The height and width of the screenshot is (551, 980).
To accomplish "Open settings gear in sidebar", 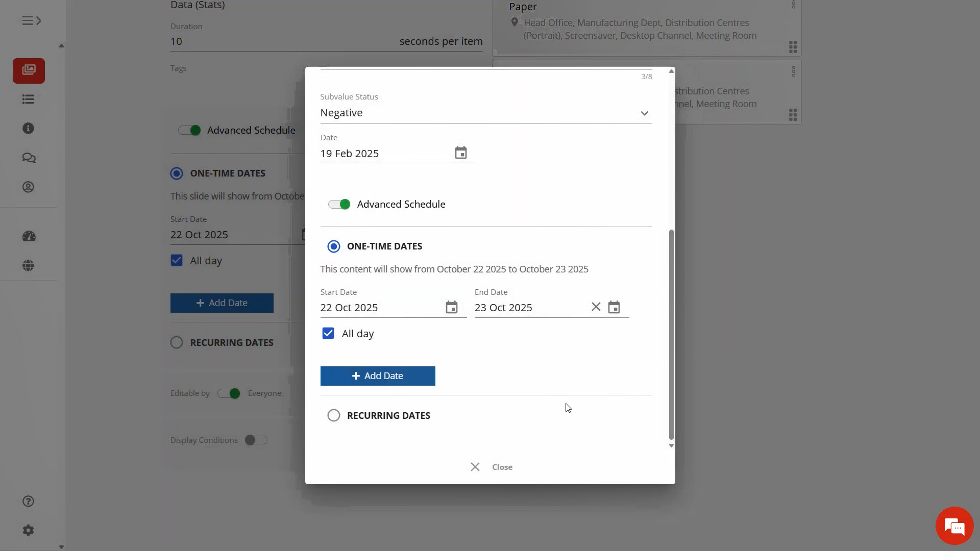I will coord(29,531).
